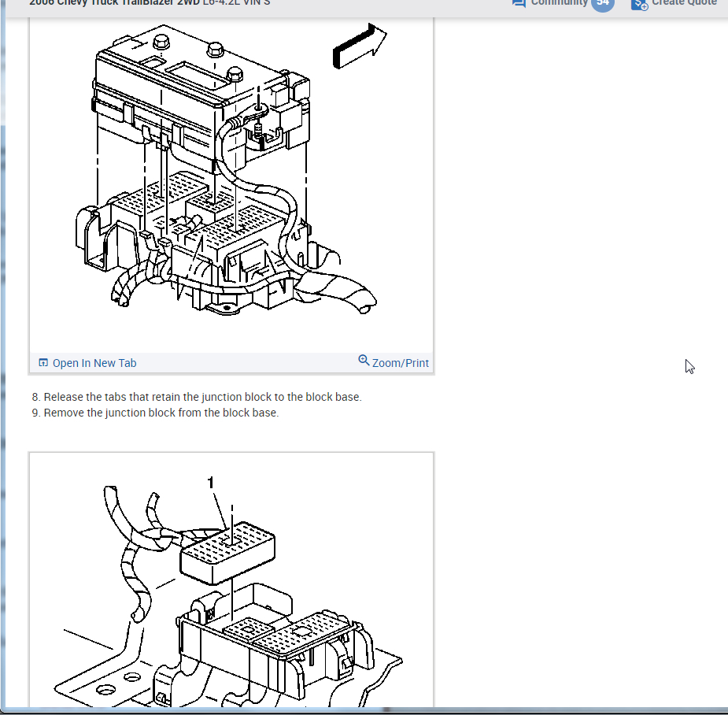Click the Community count badge
The height and width of the screenshot is (715, 728).
pyautogui.click(x=603, y=4)
